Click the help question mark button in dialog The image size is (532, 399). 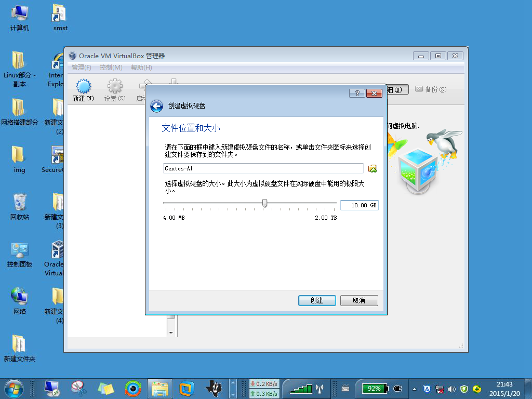[x=357, y=93]
